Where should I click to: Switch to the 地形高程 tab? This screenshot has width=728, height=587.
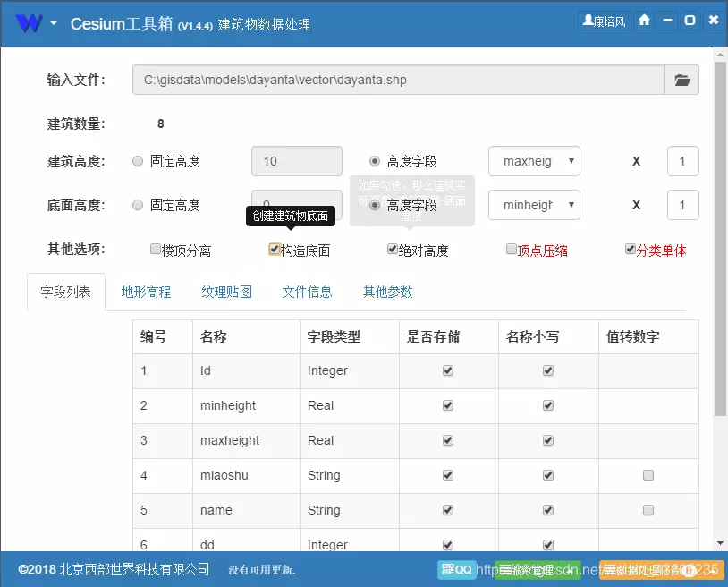[x=146, y=292]
